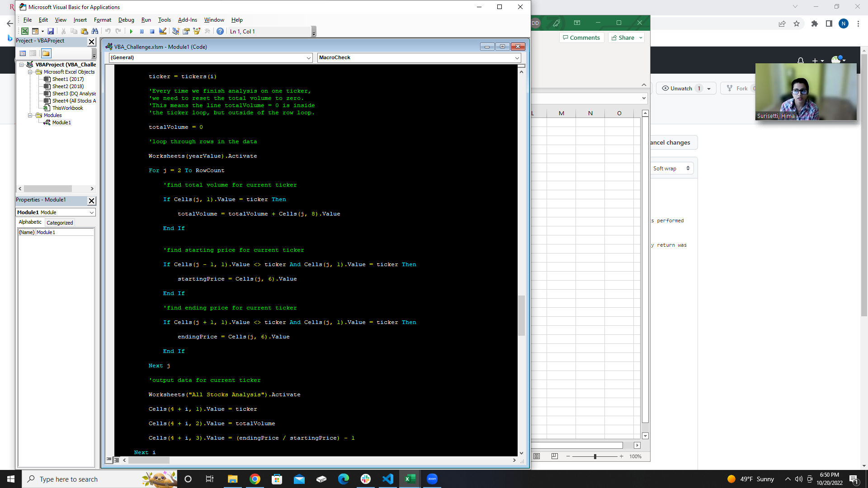Toggle Design Mode icon in the toolbar
This screenshot has width=868, height=488.
163,32
